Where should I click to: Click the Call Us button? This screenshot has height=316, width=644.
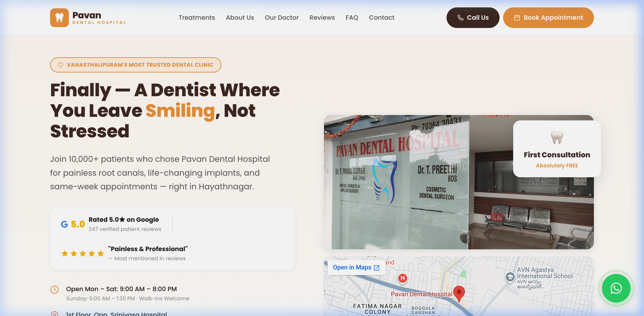pos(473,17)
